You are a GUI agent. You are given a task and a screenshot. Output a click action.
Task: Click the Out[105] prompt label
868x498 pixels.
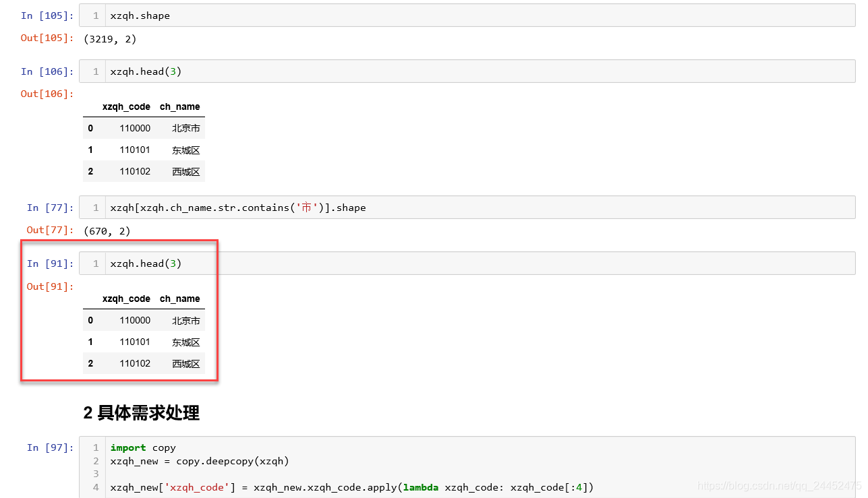coord(47,38)
